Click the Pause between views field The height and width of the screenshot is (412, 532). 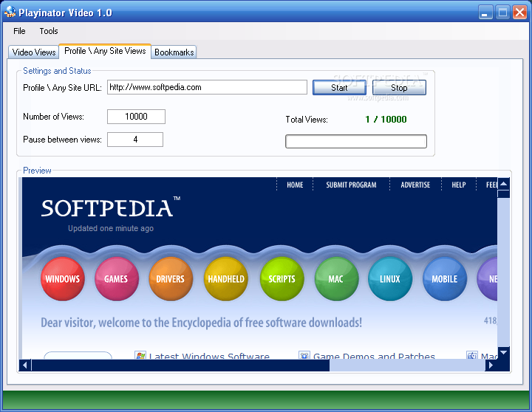[x=135, y=140]
